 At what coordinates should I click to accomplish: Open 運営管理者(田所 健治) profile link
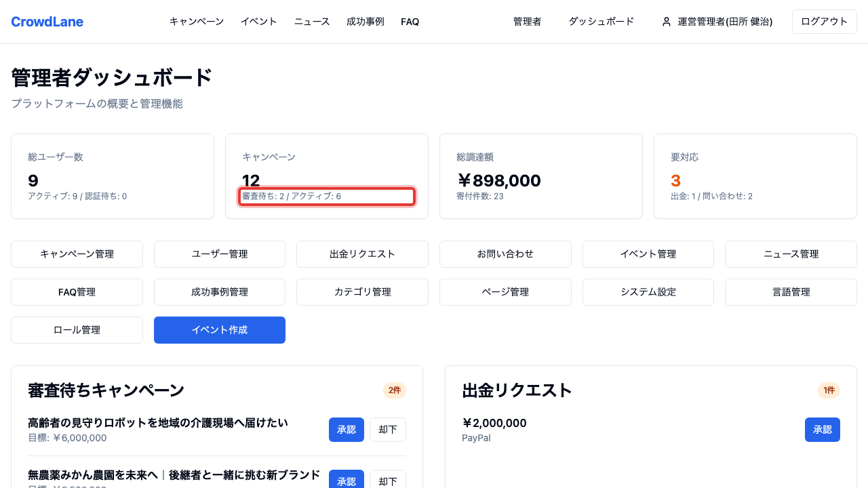[717, 22]
